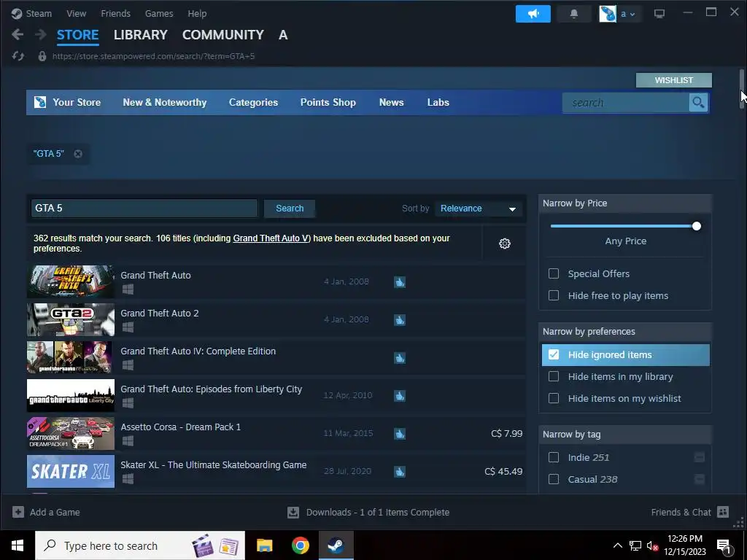Open Google Chrome from the taskbar
This screenshot has height=560, width=747.
tap(300, 545)
